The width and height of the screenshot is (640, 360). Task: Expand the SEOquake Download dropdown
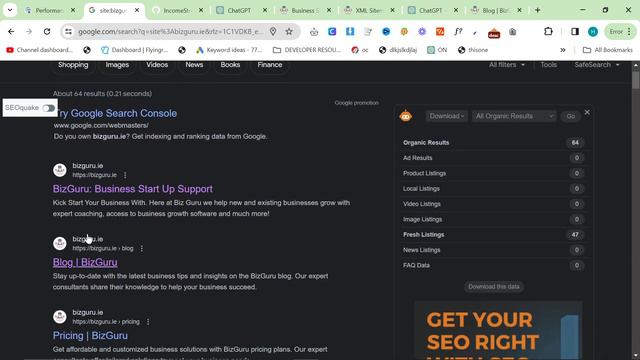coord(447,116)
